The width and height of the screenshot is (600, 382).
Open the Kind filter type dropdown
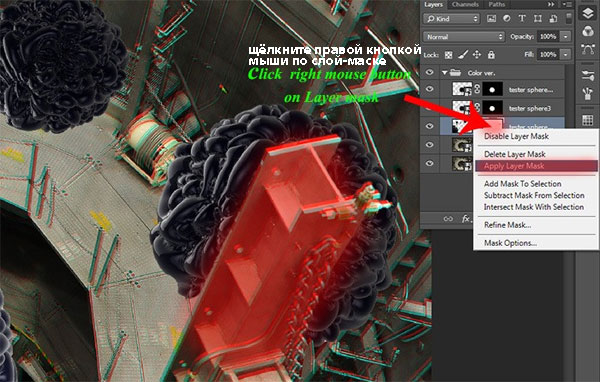(452, 18)
